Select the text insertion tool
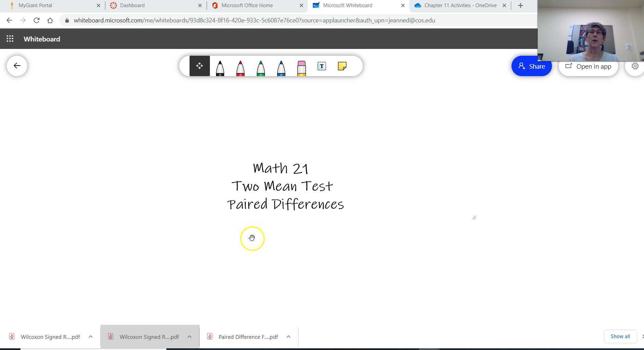This screenshot has height=350, width=644. [x=321, y=66]
